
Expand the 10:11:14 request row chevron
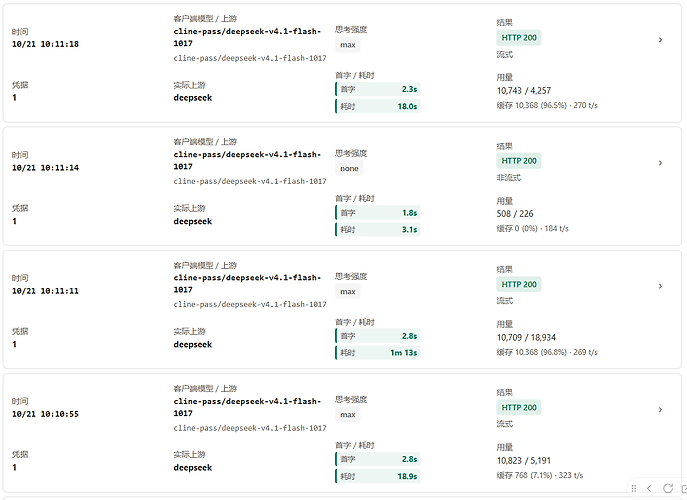click(x=660, y=163)
